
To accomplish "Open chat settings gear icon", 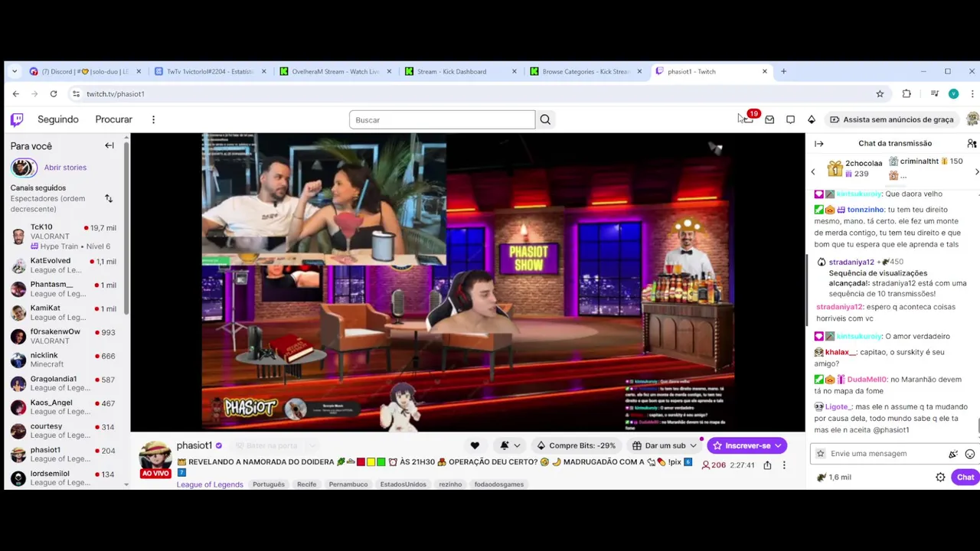I will coord(940,477).
